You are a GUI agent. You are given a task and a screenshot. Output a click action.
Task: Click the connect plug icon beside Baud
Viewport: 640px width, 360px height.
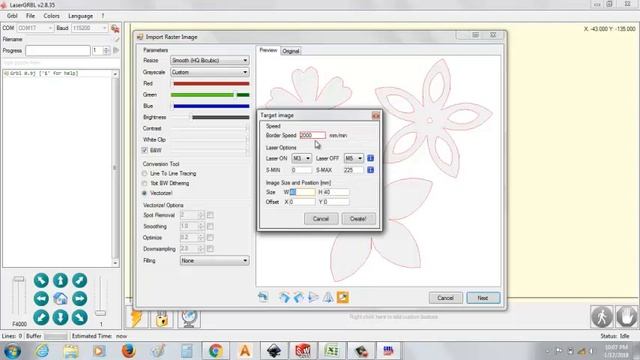coord(115,28)
